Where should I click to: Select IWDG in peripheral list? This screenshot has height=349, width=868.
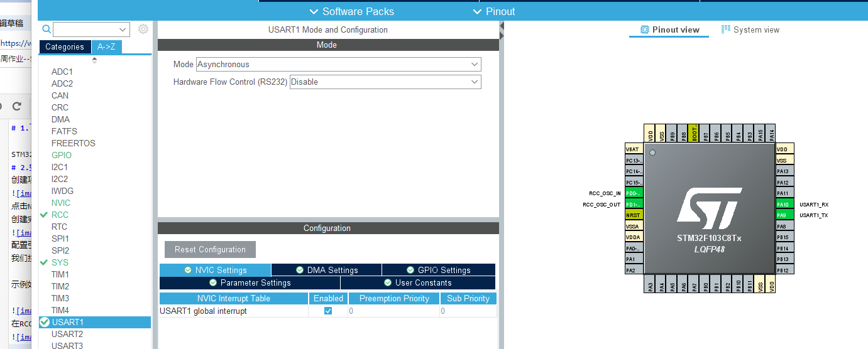62,191
